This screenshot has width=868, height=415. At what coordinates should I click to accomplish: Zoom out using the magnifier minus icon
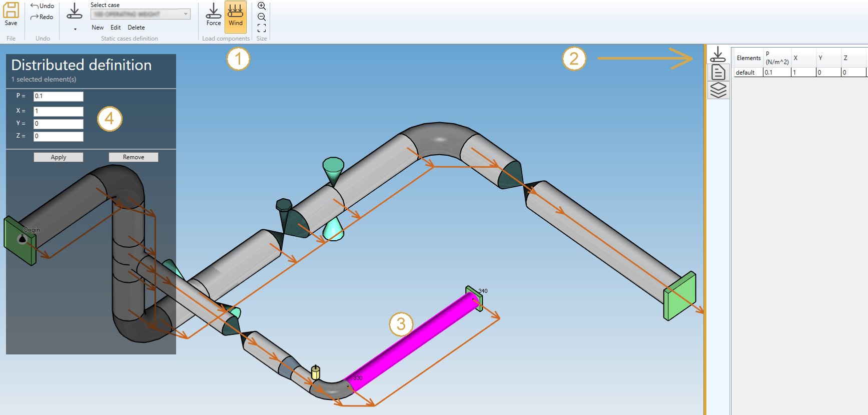262,17
